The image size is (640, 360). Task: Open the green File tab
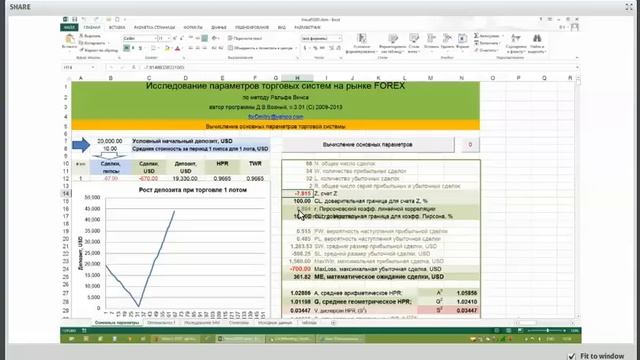69,27
